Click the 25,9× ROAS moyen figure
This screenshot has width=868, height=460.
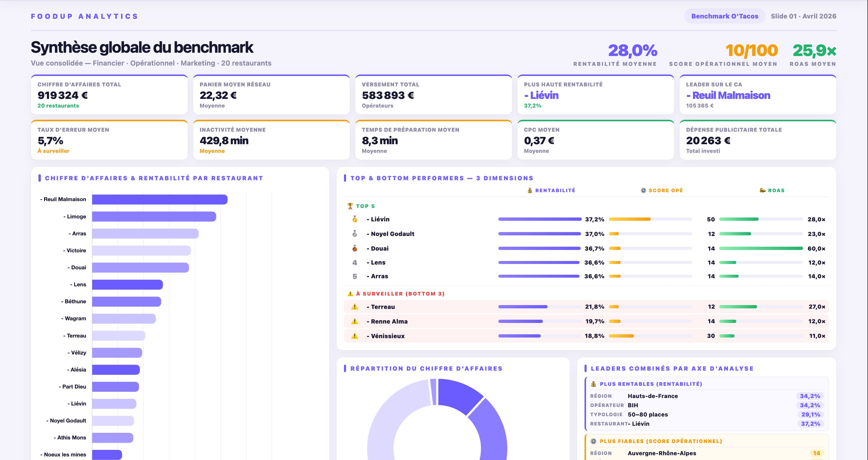pos(814,51)
